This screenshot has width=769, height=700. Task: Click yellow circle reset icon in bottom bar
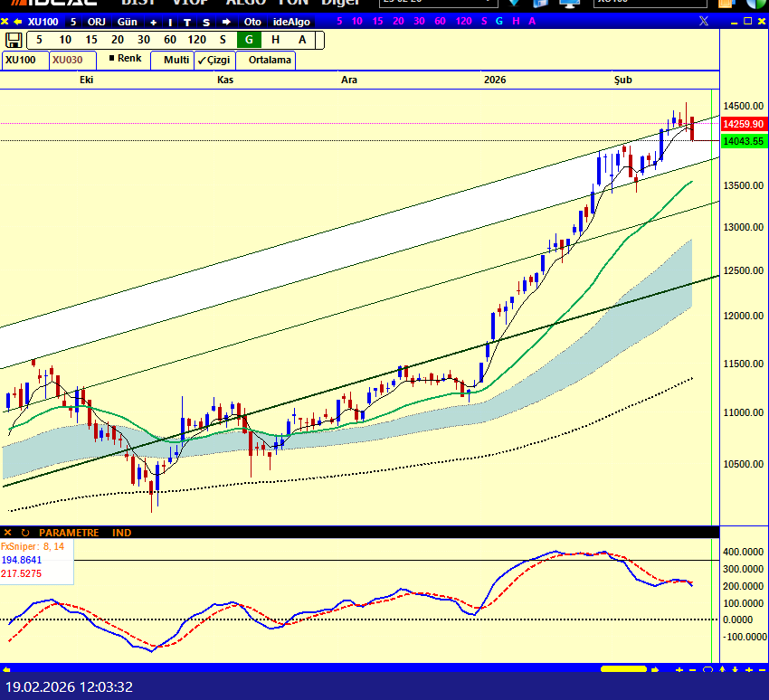(x=707, y=669)
